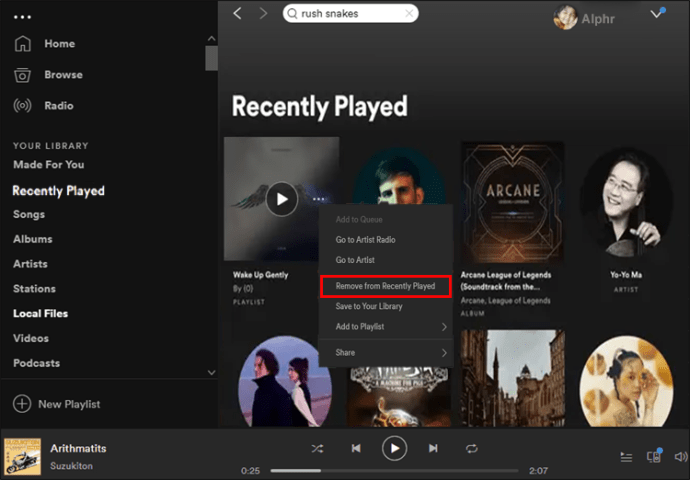Select Add to Queue menu entry

tap(359, 220)
